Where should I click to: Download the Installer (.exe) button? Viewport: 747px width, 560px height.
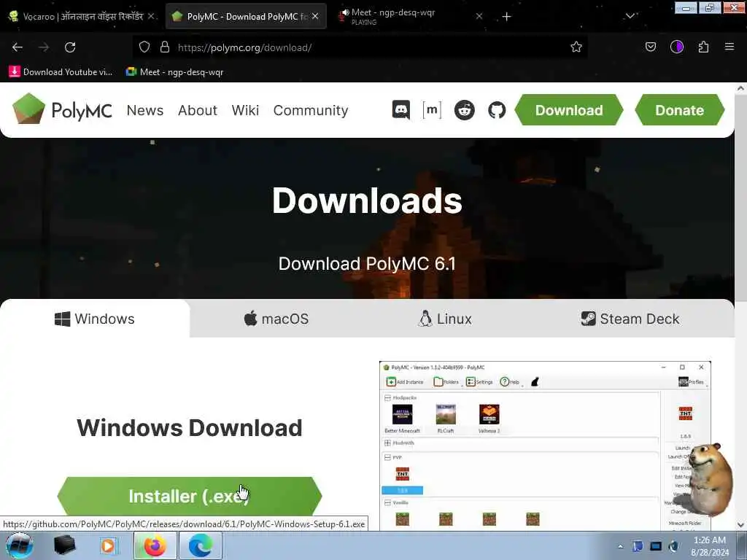tap(190, 496)
